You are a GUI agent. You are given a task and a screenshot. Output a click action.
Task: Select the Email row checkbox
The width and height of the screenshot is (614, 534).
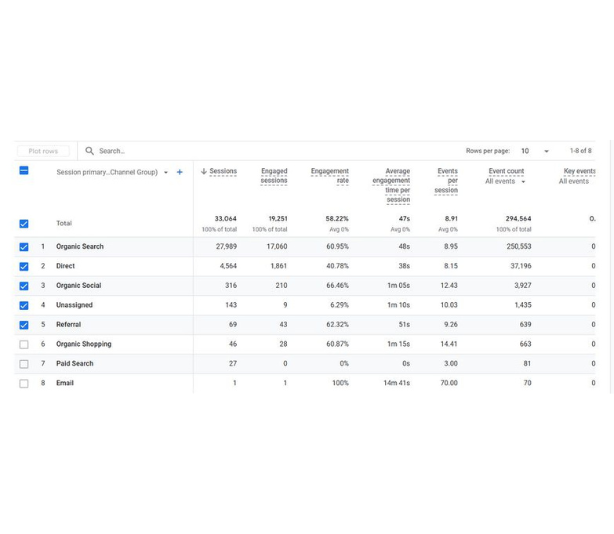(24, 383)
